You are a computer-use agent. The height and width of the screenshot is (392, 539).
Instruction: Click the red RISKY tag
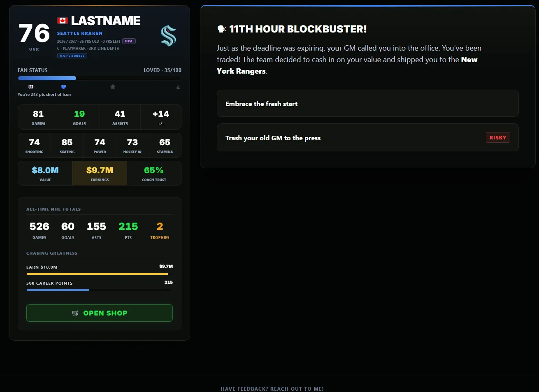pos(498,137)
